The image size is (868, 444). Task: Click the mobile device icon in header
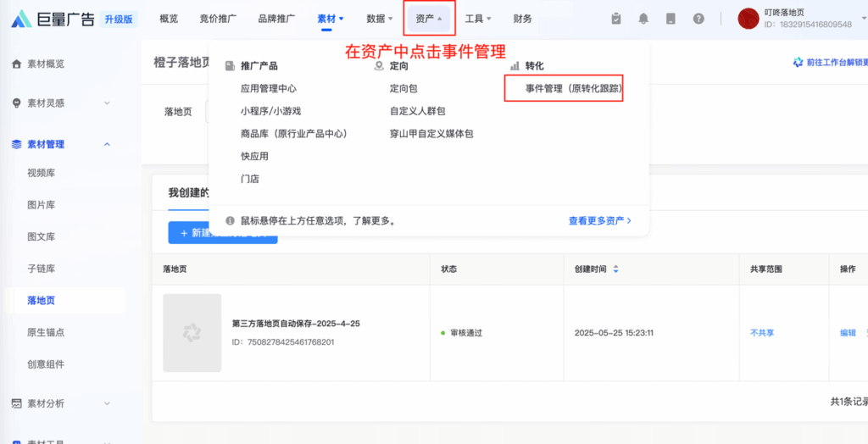[x=670, y=19]
